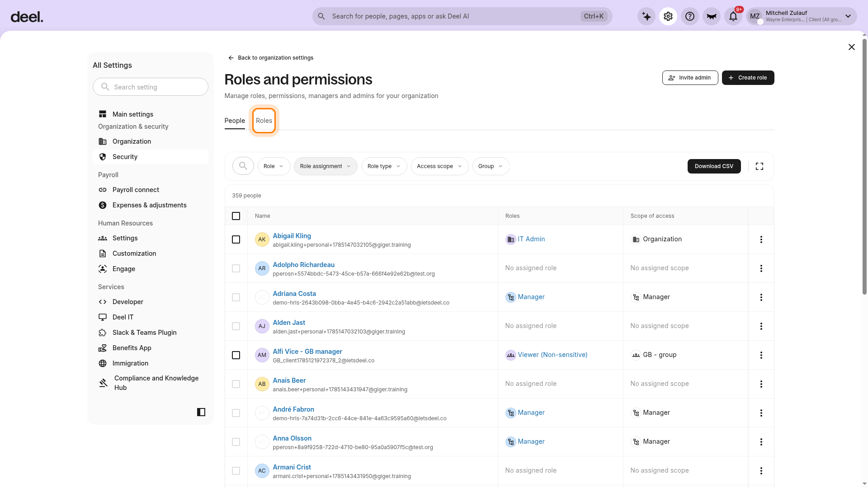Image resolution: width=868 pixels, height=488 pixels.
Task: Select André Fabron row checkbox
Action: pos(236,413)
